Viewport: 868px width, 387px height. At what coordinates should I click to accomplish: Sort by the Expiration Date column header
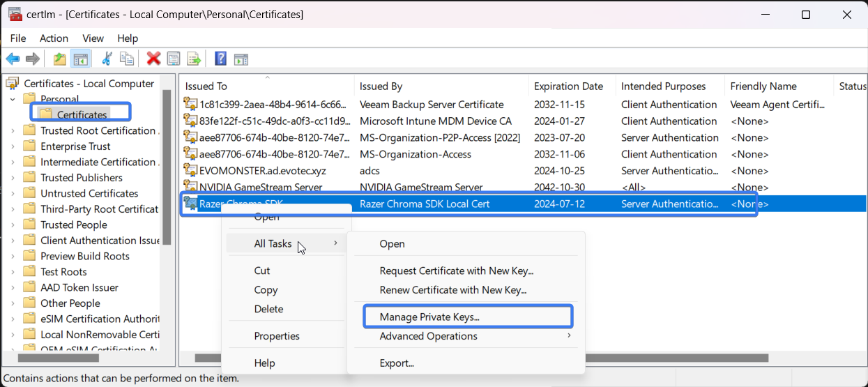point(568,86)
